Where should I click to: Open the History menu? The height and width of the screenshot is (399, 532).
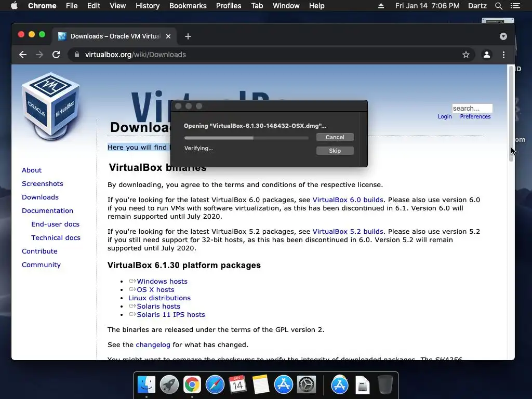click(148, 6)
